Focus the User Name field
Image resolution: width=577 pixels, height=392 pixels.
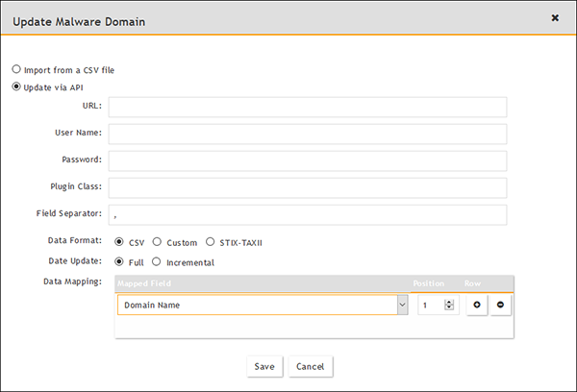(308, 134)
